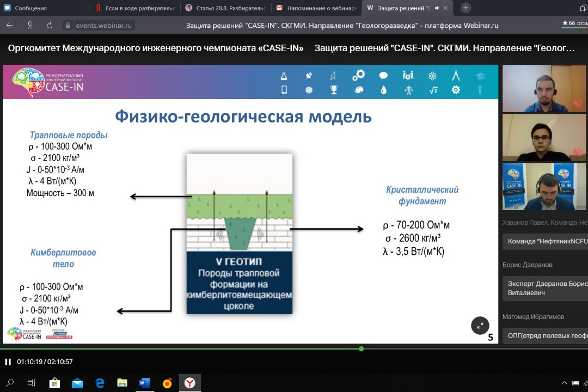Go back using the browser back arrow
The width and height of the screenshot is (588, 392).
pyautogui.click(x=10, y=25)
